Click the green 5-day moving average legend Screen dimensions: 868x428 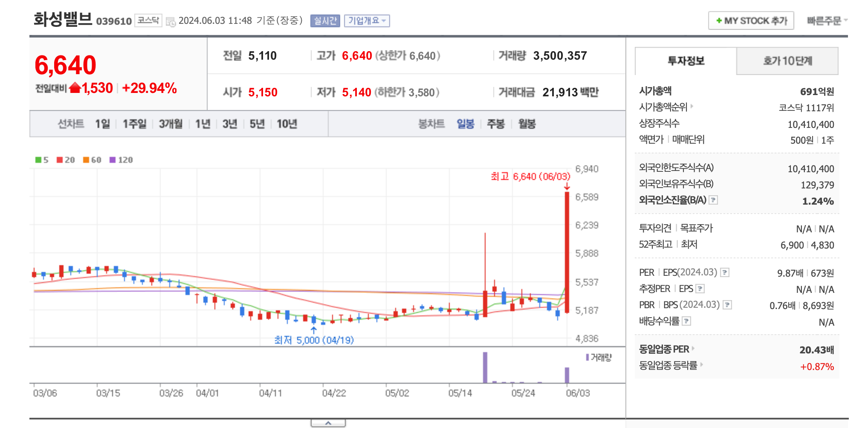point(42,160)
